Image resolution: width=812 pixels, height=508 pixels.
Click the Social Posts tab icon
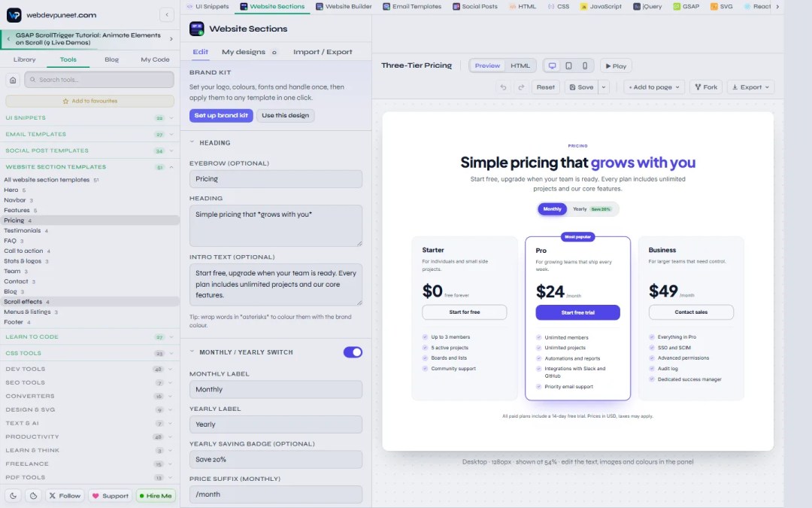coord(456,6)
